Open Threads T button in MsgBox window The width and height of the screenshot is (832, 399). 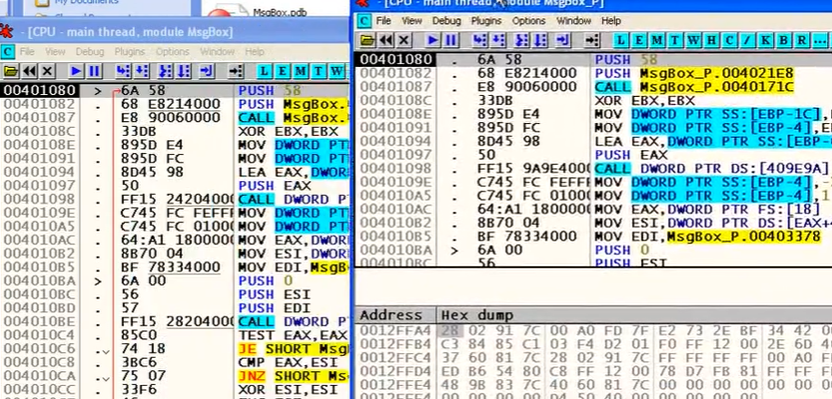(318, 71)
